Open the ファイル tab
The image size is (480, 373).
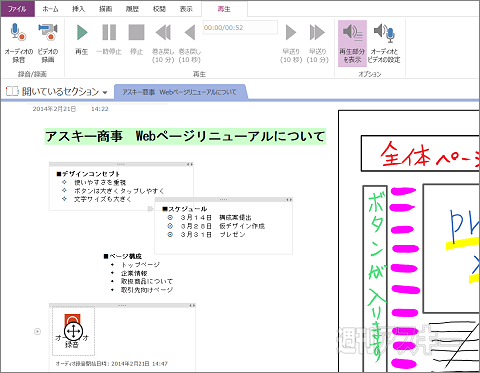tap(17, 9)
